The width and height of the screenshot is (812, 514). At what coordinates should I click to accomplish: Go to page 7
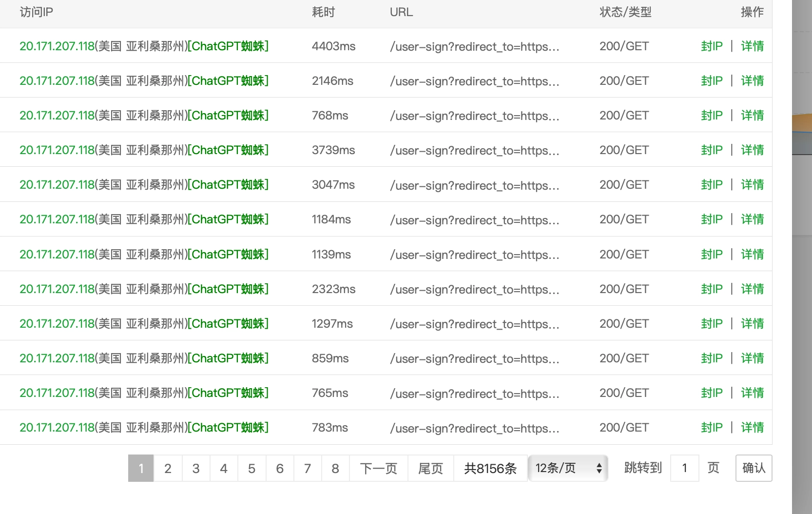[308, 468]
